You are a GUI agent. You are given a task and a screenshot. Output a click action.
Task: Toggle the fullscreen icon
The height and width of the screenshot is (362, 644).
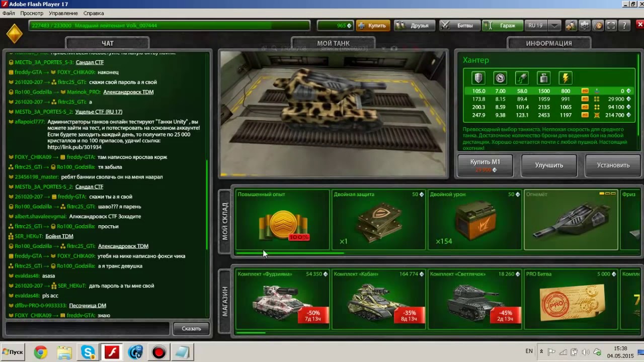click(x=611, y=26)
